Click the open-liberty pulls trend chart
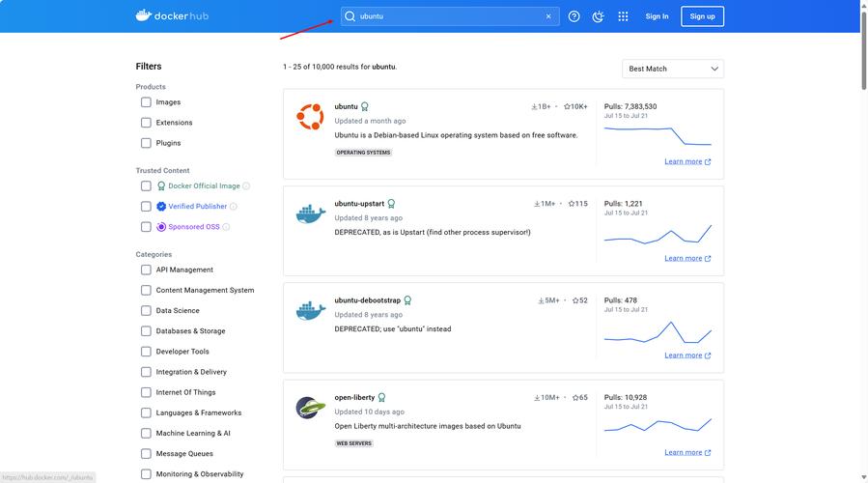The image size is (868, 483). pos(658,425)
